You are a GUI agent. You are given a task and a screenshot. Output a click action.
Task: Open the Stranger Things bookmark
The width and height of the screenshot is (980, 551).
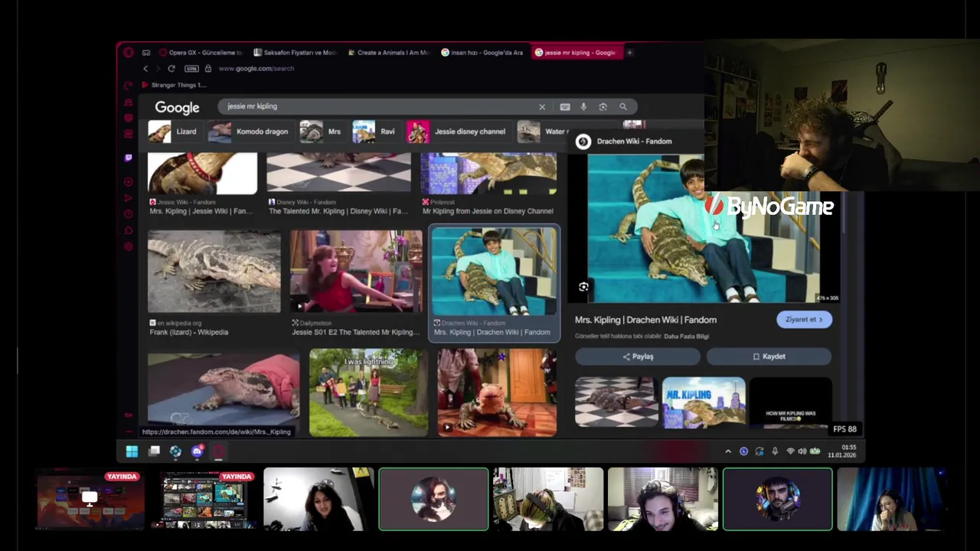(174, 85)
